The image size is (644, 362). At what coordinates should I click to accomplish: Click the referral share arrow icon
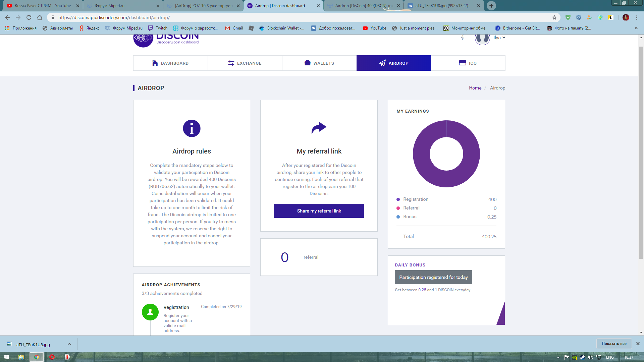319,128
